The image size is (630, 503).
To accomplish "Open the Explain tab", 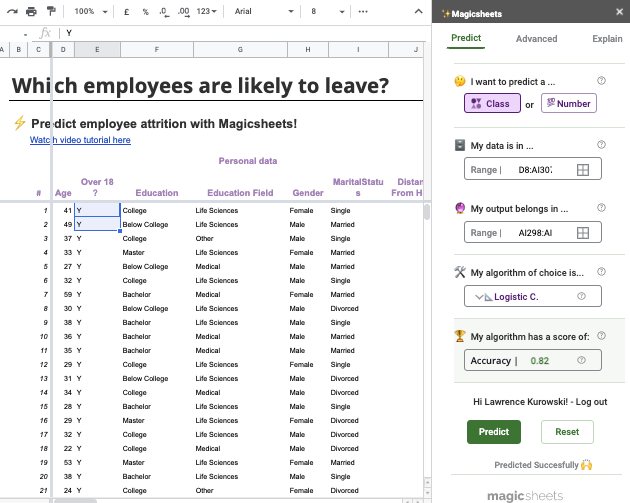I will point(606,39).
